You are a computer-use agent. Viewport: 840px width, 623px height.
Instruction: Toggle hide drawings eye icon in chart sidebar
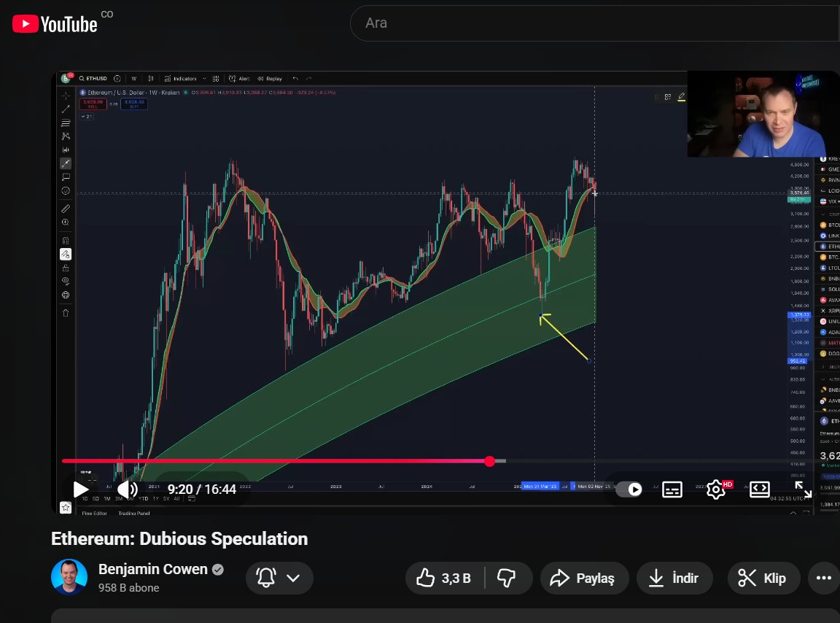66,281
